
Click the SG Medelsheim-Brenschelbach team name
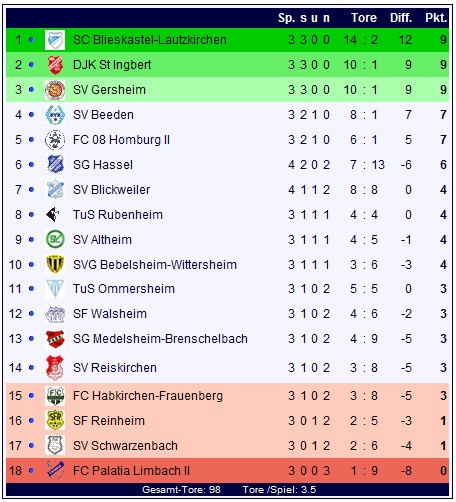[x=160, y=339]
